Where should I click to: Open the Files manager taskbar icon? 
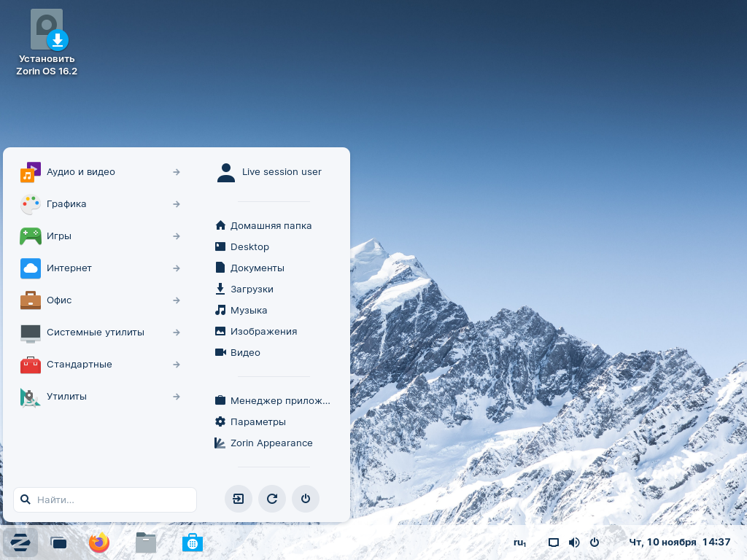point(146,542)
